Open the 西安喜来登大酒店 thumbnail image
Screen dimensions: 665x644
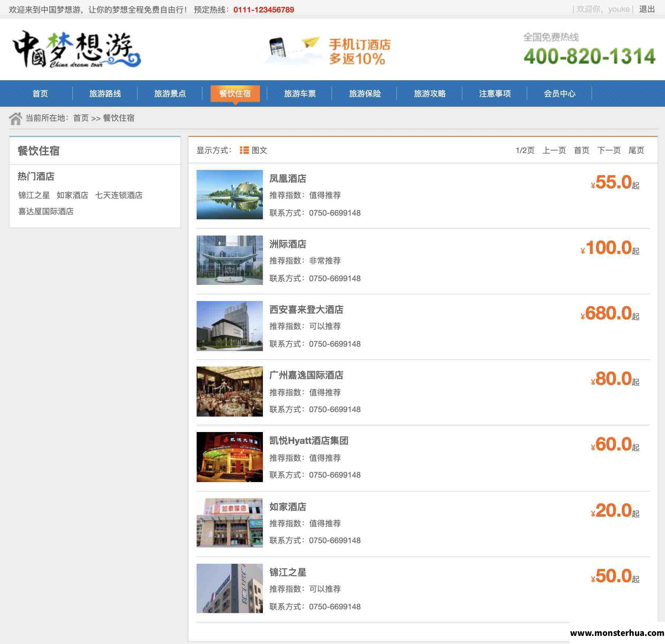[x=230, y=326]
